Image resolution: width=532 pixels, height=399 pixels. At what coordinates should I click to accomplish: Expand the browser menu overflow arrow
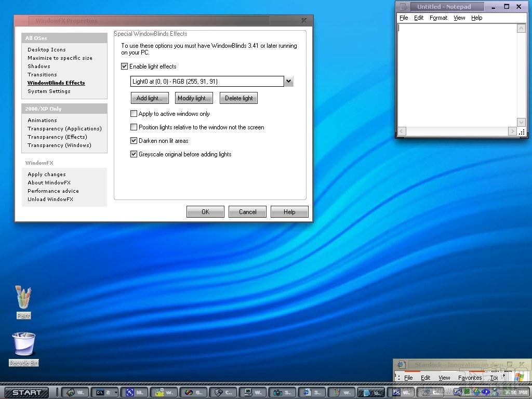[504, 376]
